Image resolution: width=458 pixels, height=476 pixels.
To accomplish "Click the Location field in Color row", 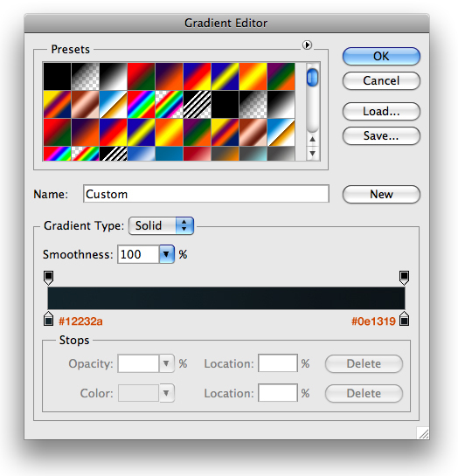I will click(278, 393).
